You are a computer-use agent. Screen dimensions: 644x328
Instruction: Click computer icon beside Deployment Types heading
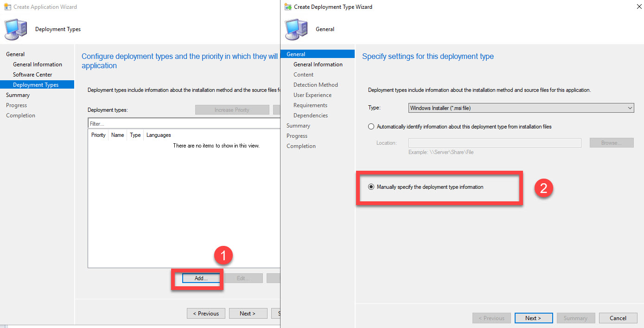pyautogui.click(x=15, y=29)
